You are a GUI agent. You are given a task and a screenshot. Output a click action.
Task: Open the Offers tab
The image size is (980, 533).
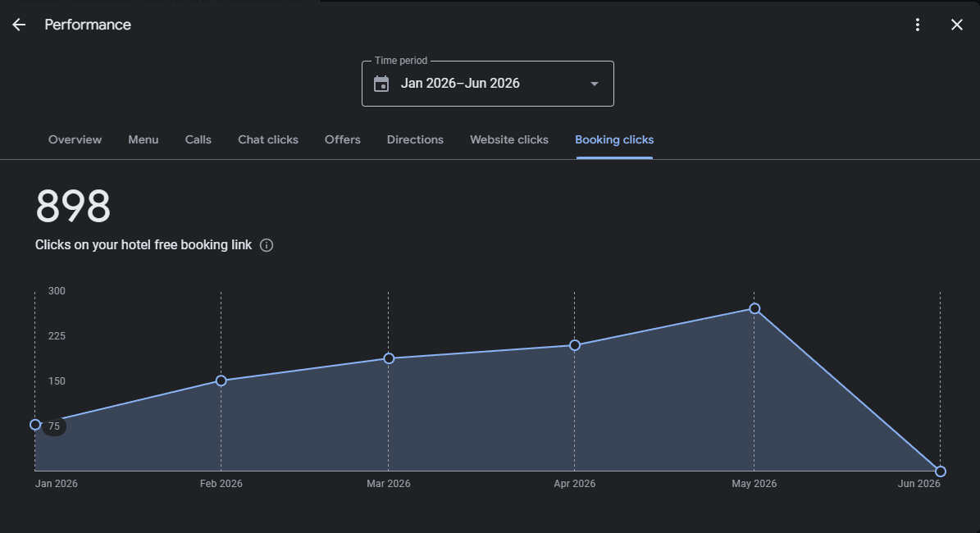pyautogui.click(x=343, y=140)
